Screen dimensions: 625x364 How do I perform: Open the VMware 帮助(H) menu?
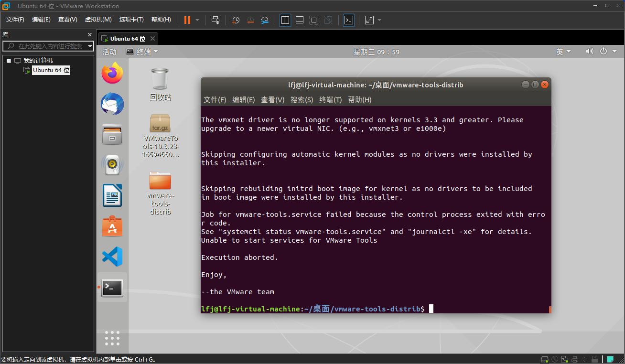[x=161, y=20]
